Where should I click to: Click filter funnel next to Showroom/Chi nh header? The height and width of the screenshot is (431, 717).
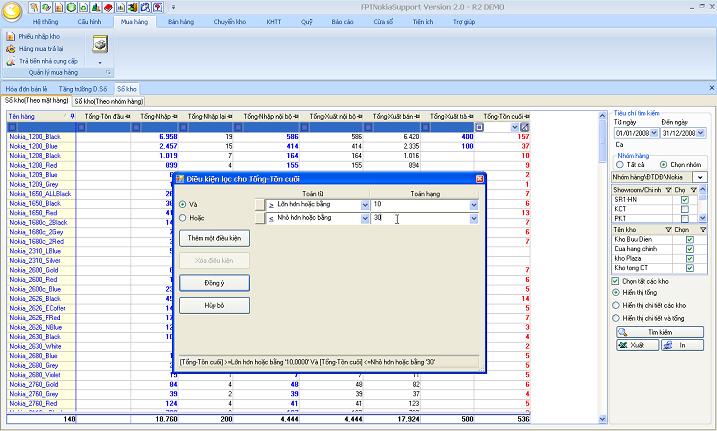(669, 189)
